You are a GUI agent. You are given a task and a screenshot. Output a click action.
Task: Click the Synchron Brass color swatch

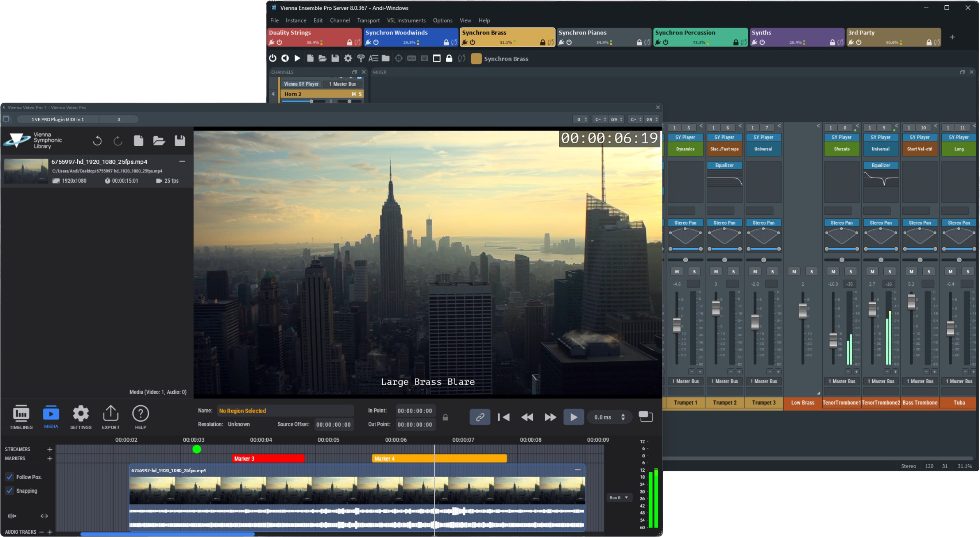pyautogui.click(x=476, y=59)
